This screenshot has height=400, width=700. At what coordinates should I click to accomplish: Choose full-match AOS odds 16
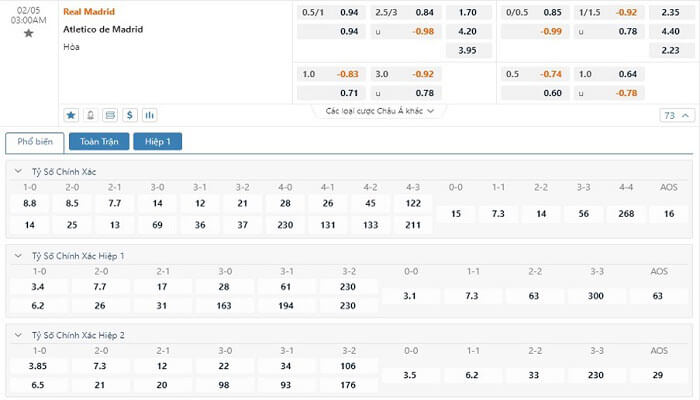coord(669,214)
